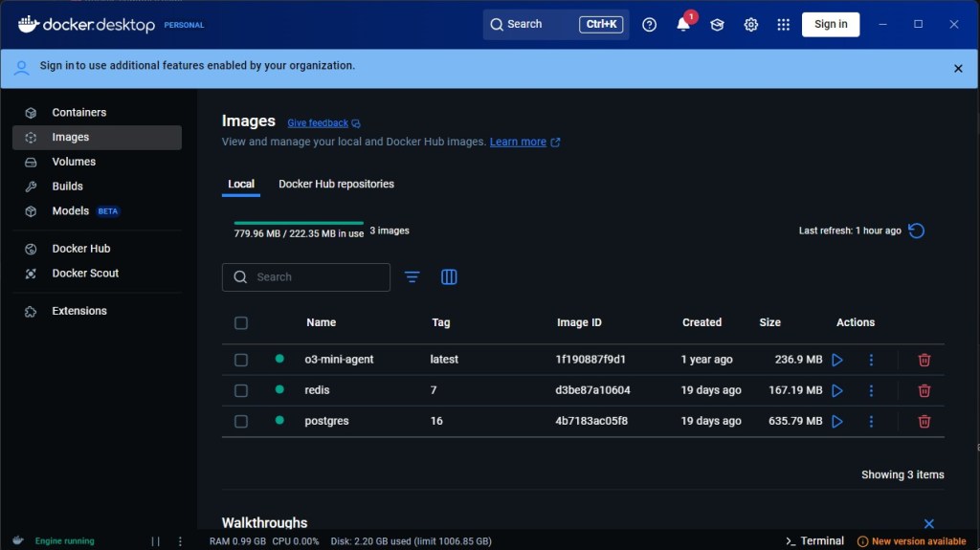Click the top Search bar with Ctrl+K
This screenshot has height=550, width=980.
coord(556,24)
